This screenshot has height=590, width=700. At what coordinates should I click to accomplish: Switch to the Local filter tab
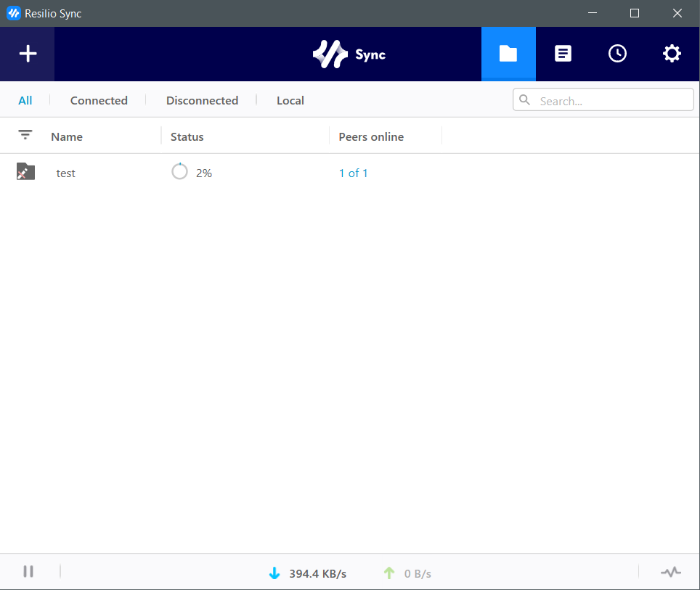290,101
